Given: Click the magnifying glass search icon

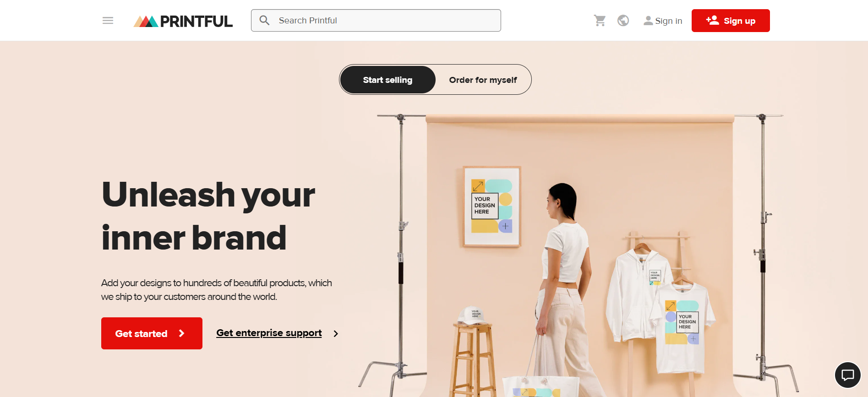Looking at the screenshot, I should (x=264, y=21).
